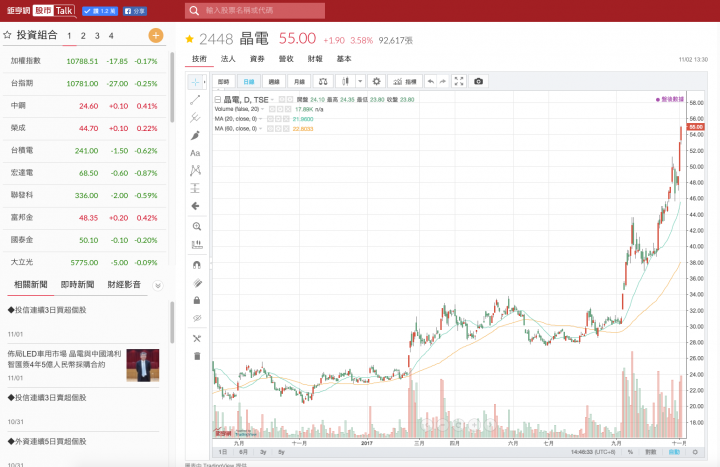Image resolution: width=720 pixels, height=467 pixels.
Task: Select 日線 daily interval
Action: click(249, 81)
